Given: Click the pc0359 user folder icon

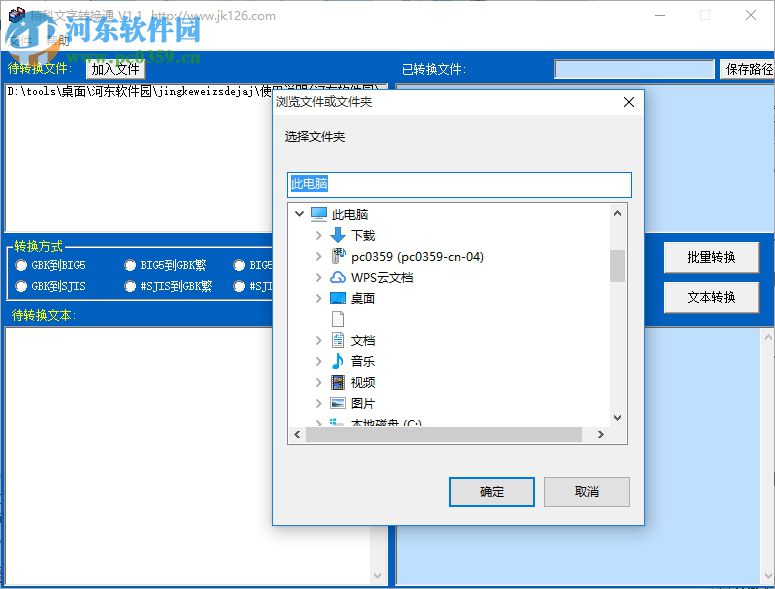Looking at the screenshot, I should click(338, 256).
